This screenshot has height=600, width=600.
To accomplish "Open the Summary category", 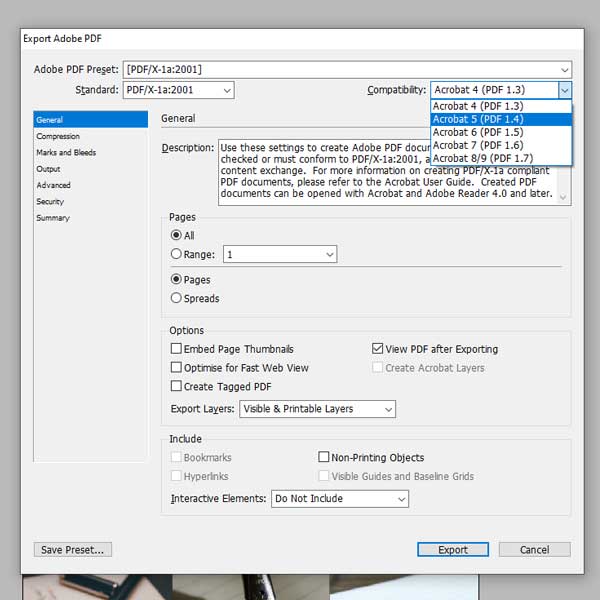I will 90,218.
